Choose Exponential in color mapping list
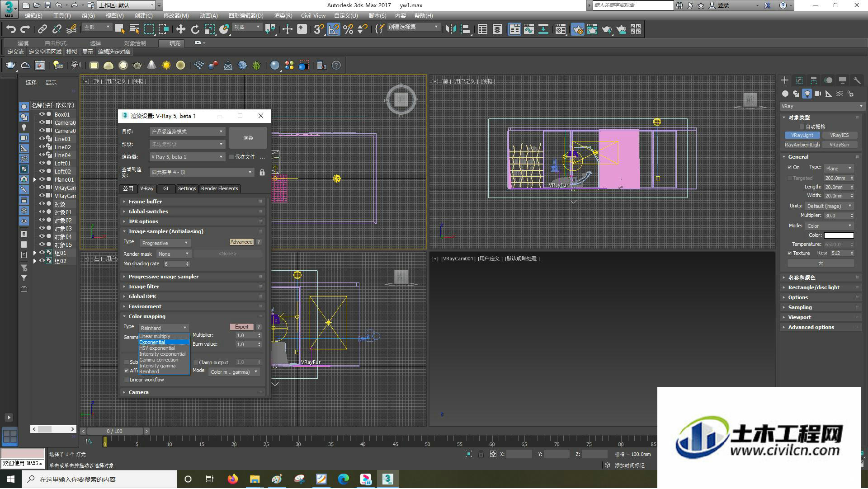The height and width of the screenshot is (489, 868). tap(164, 343)
